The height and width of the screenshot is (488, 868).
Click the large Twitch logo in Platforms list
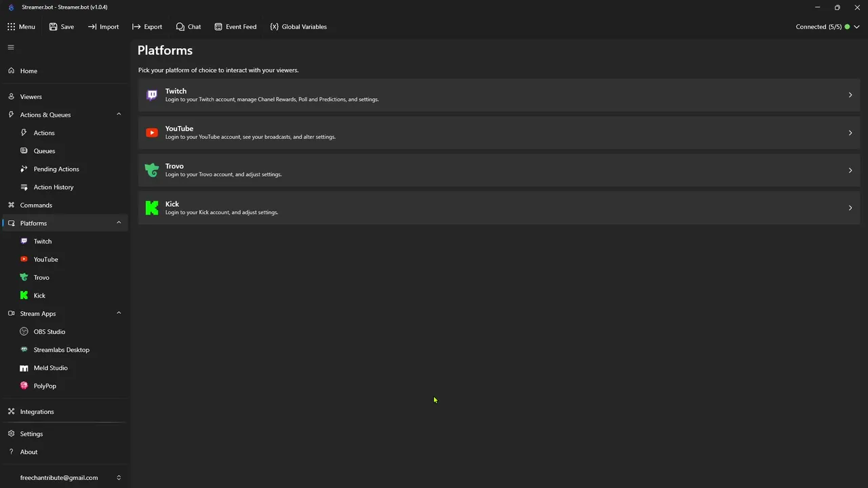(x=152, y=95)
